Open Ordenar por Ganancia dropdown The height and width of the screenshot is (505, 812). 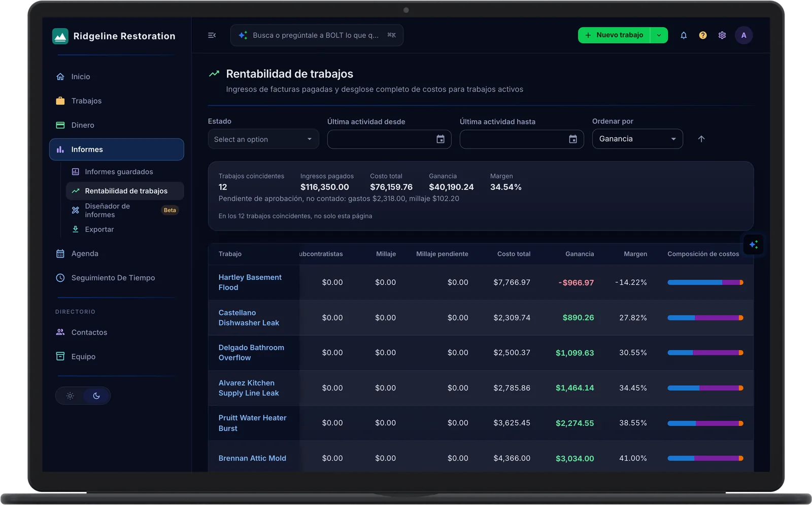click(637, 139)
